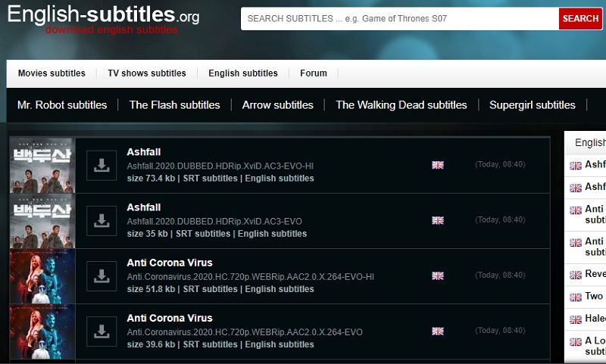Click the English-subtitles.org site logo

pyautogui.click(x=103, y=14)
